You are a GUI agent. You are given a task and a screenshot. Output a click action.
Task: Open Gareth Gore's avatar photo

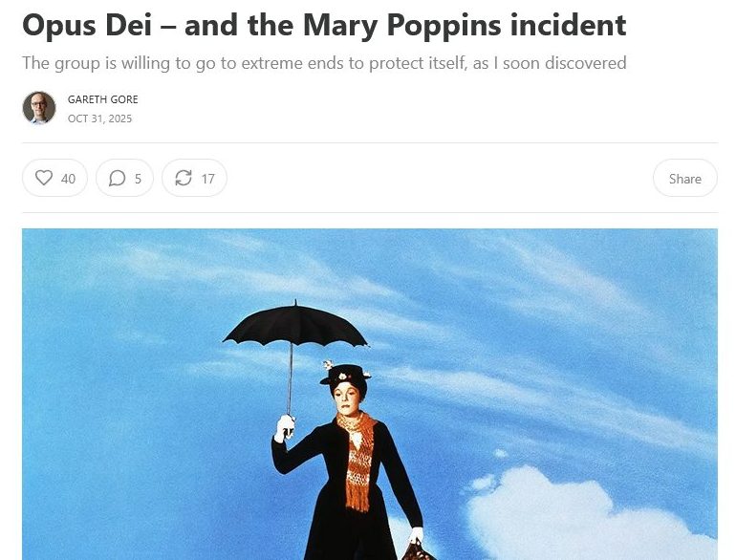39,108
